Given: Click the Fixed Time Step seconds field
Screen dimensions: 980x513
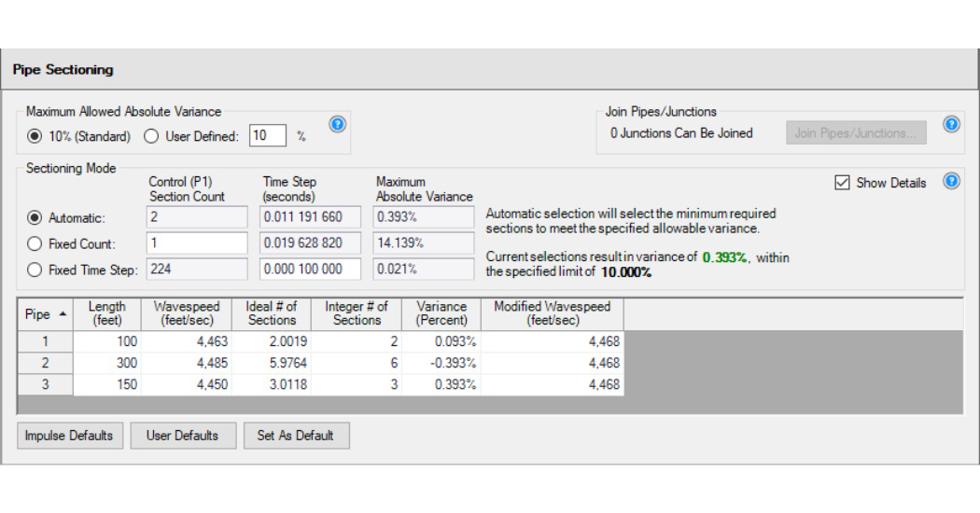Looking at the screenshot, I should (310, 270).
